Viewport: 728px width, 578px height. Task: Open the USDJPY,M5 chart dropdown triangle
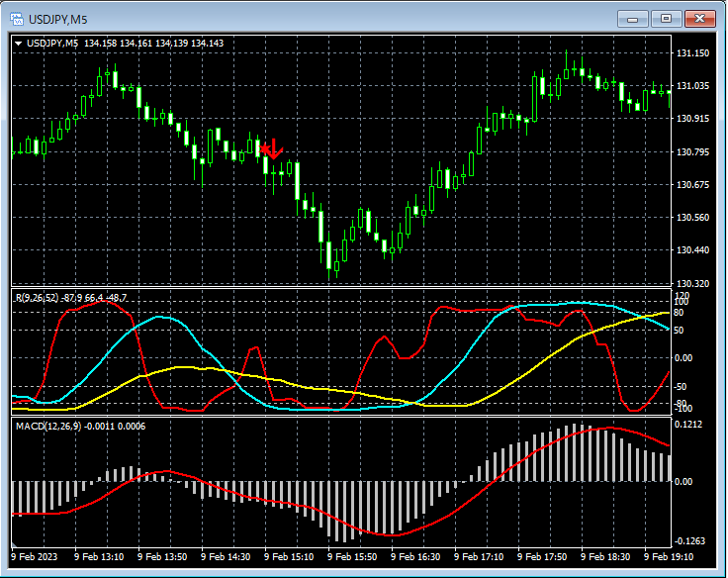pyautogui.click(x=19, y=44)
